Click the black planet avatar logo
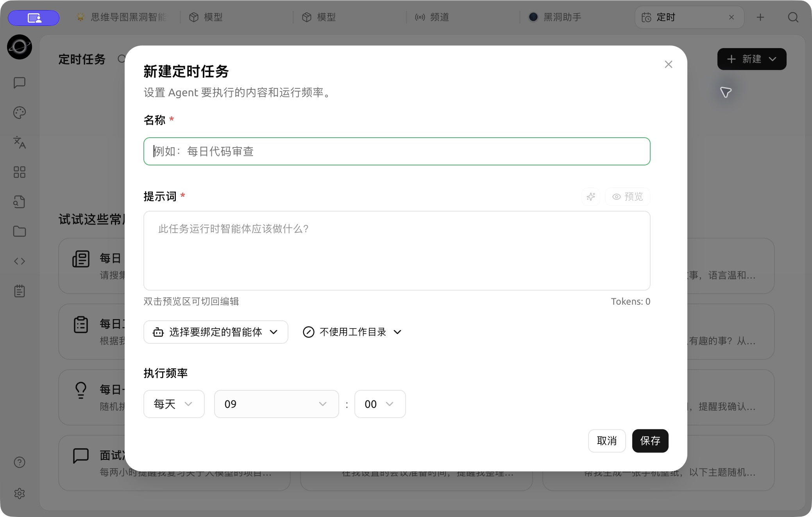 coord(20,47)
